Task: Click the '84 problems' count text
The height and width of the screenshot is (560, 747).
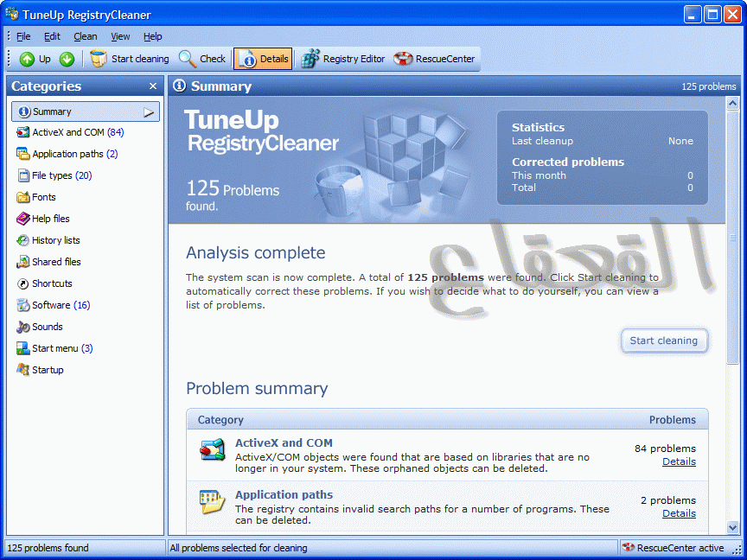Action: click(x=665, y=449)
